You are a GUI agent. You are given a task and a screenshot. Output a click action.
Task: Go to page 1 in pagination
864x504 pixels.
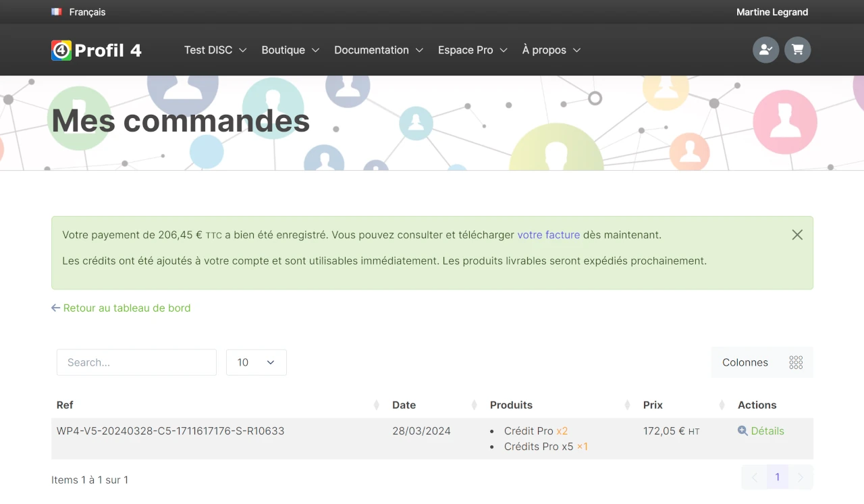778,477
